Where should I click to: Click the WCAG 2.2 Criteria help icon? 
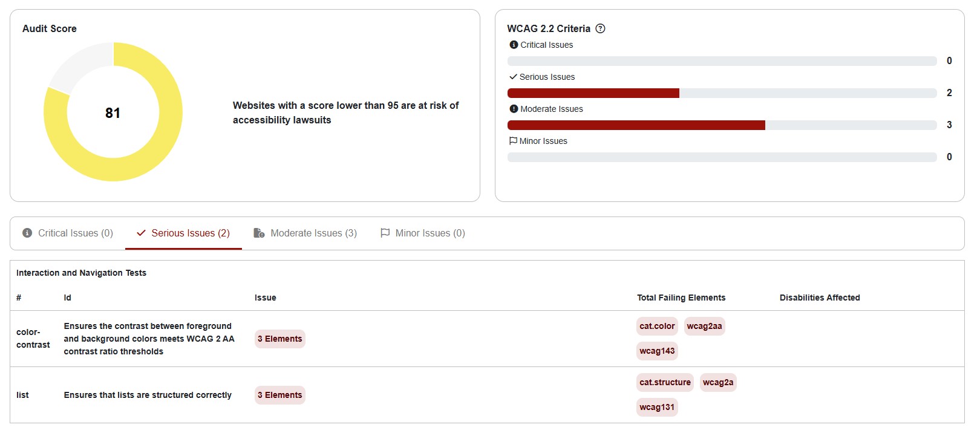pos(600,28)
